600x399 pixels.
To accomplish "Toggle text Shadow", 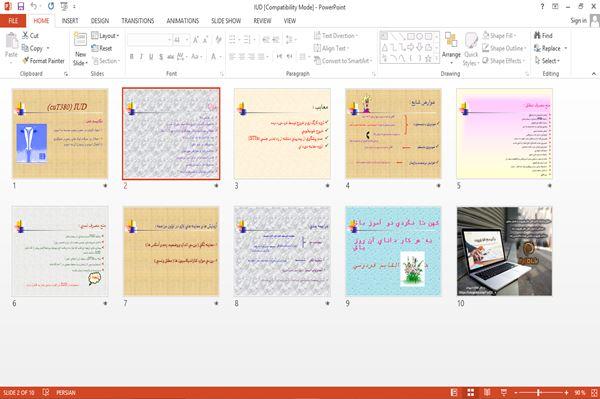I will click(x=161, y=57).
